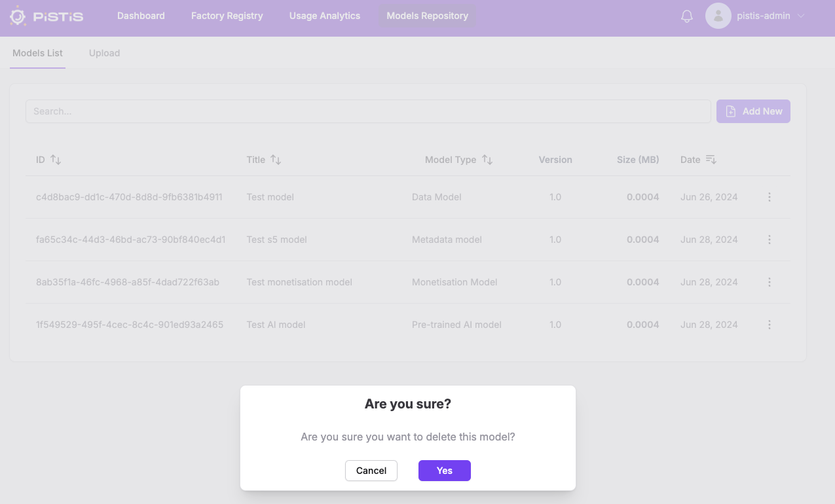
Task: Select Models Repository in navigation
Action: tap(428, 16)
